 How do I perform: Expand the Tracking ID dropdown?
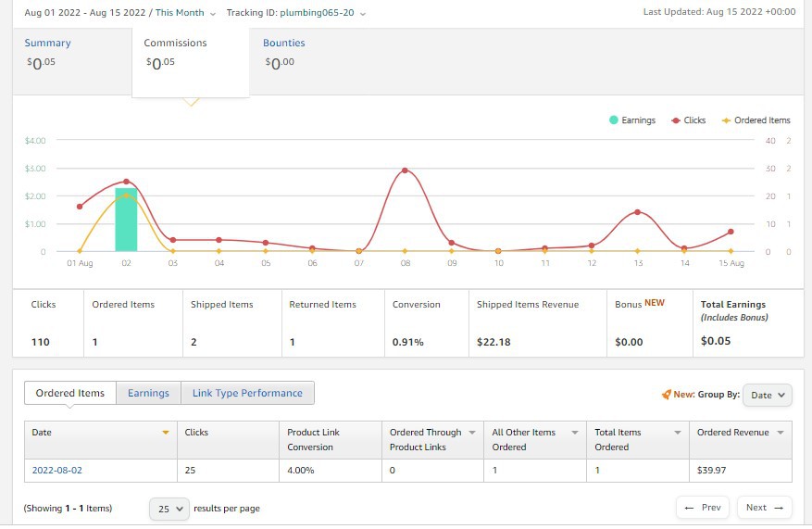pyautogui.click(x=296, y=13)
